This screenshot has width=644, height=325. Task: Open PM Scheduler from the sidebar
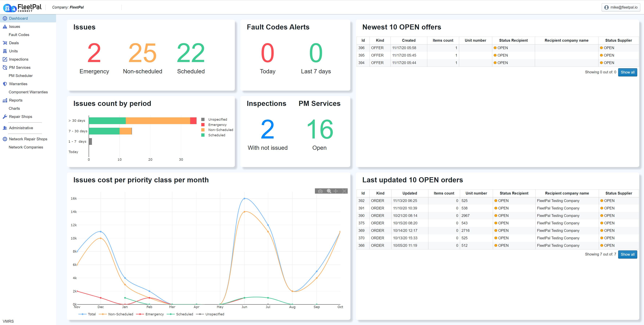tap(21, 76)
